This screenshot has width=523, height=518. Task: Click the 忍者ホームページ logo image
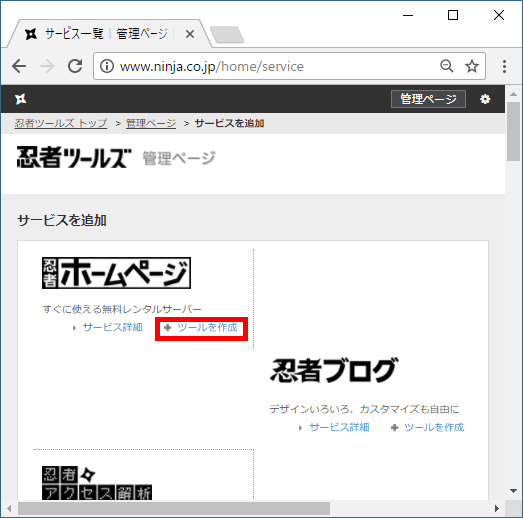[116, 273]
